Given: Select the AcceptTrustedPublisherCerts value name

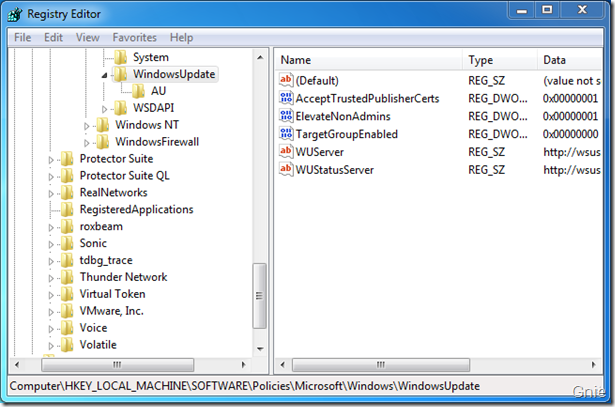Looking at the screenshot, I should pos(367,98).
